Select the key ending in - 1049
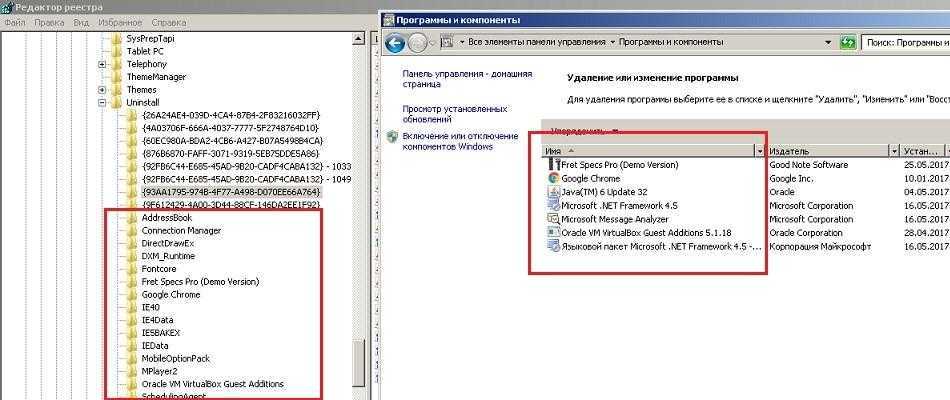The height and width of the screenshot is (400, 950). [246, 179]
